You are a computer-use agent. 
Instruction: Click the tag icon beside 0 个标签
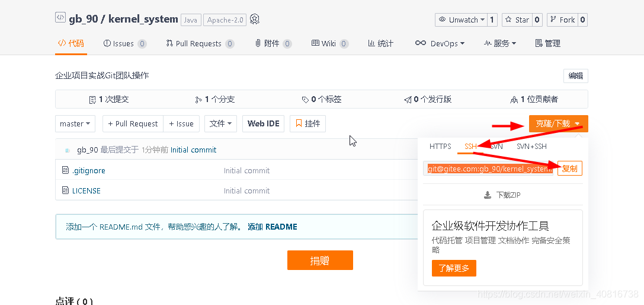(305, 100)
